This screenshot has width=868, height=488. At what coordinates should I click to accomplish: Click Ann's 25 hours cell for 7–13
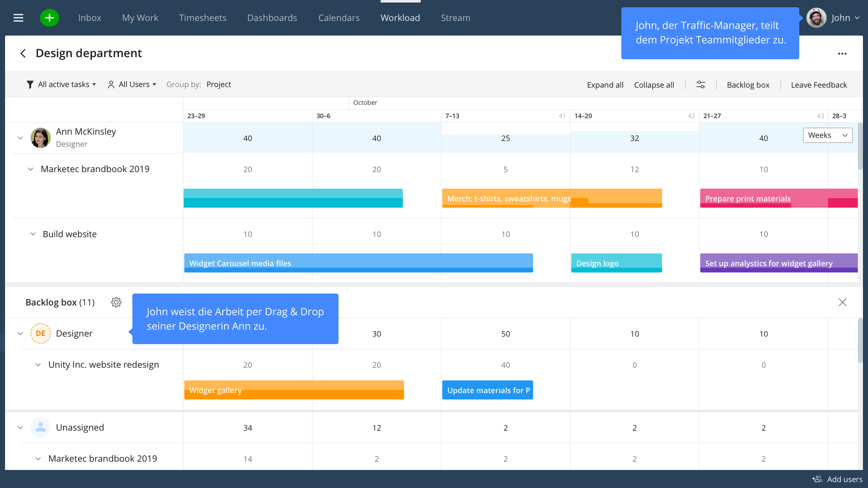pos(506,138)
